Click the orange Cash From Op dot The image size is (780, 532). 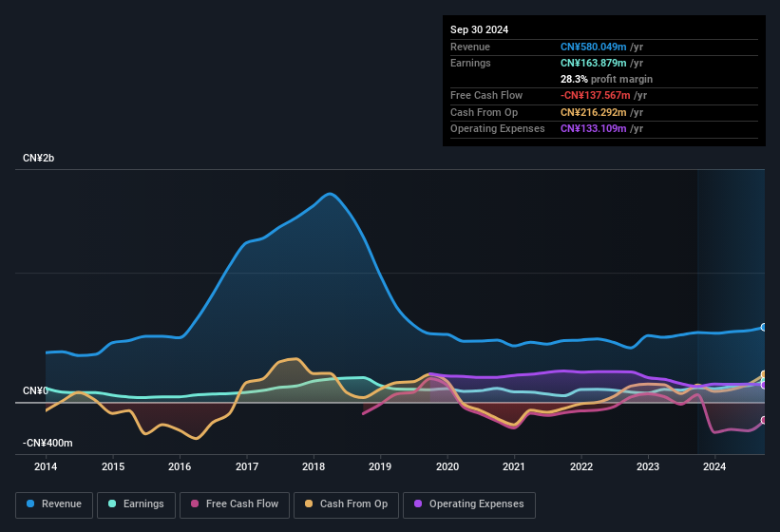310,504
